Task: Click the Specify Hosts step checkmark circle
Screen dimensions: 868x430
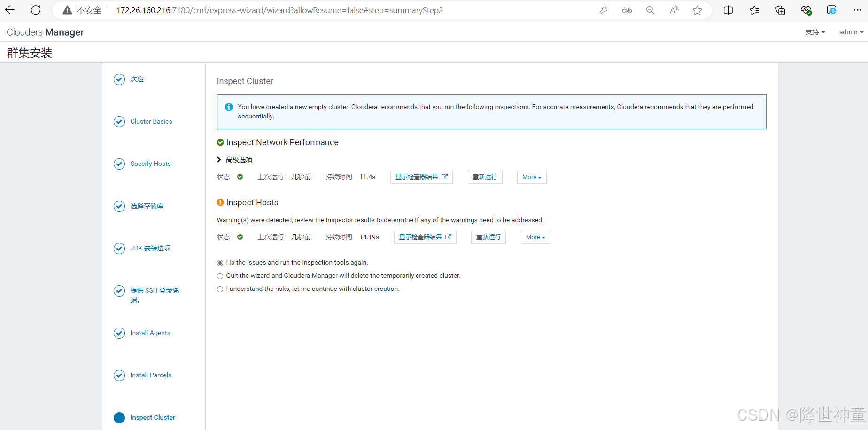Action: [119, 164]
